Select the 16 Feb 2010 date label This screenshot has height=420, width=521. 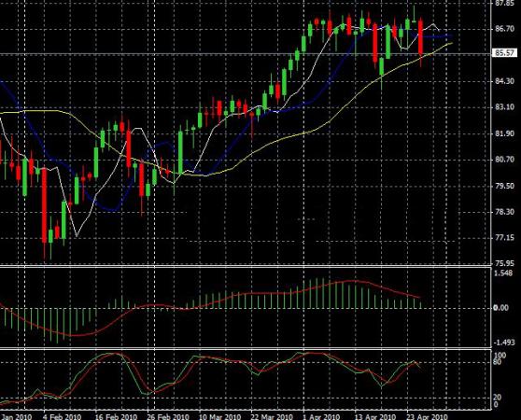pos(116,416)
